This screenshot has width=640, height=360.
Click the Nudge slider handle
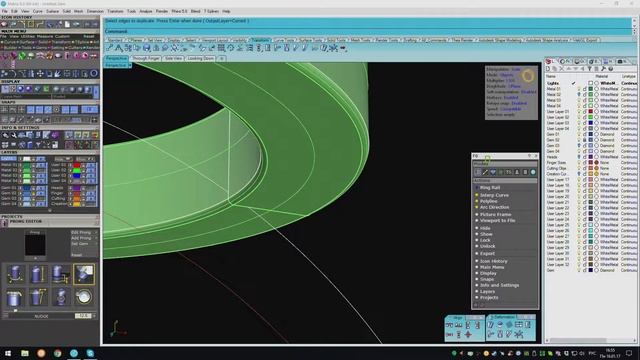pos(16,311)
